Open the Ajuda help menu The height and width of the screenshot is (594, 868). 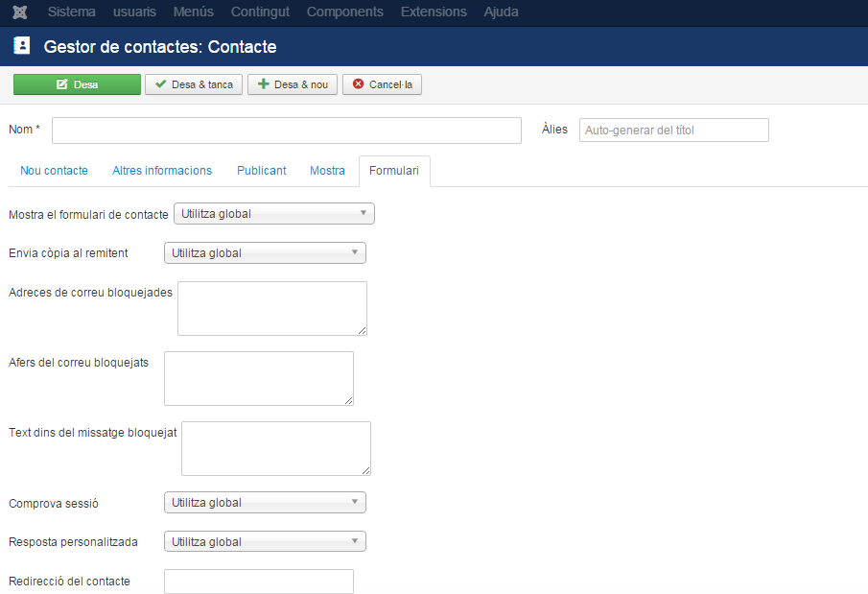pyautogui.click(x=501, y=12)
